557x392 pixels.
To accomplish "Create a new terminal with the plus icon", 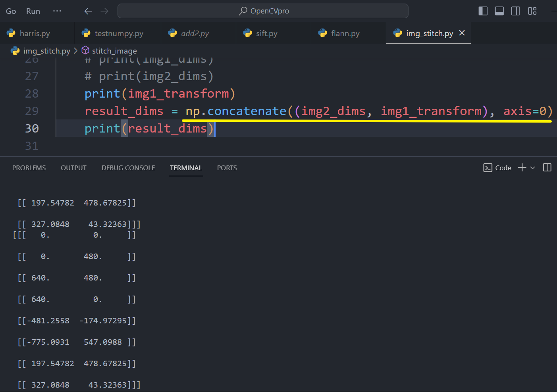I will [522, 167].
